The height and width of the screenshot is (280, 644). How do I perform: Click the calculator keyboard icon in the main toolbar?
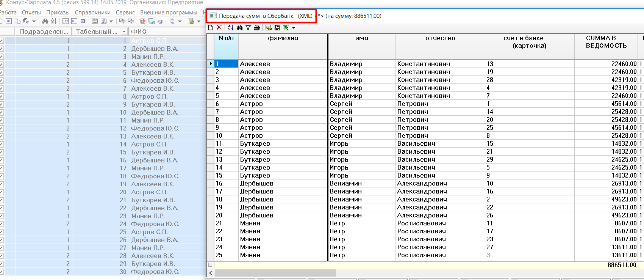click(152, 21)
